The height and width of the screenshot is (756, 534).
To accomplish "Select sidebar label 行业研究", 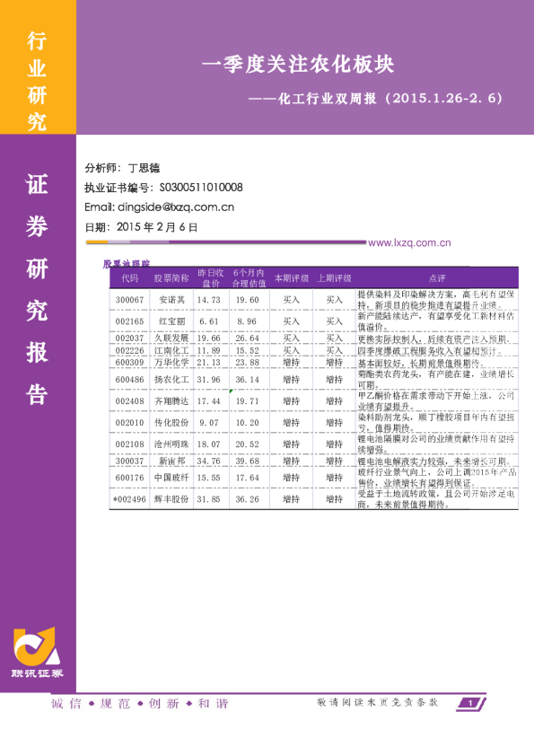I will point(37,81).
